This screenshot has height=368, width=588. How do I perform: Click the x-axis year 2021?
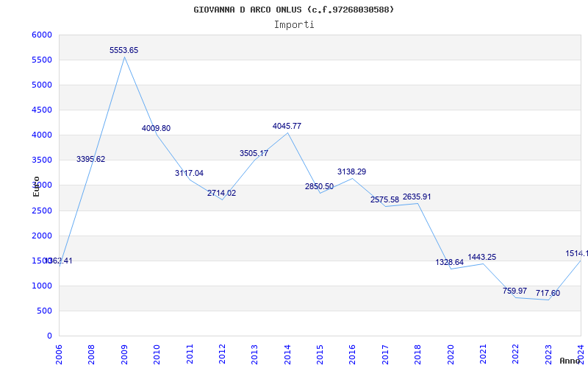click(483, 354)
